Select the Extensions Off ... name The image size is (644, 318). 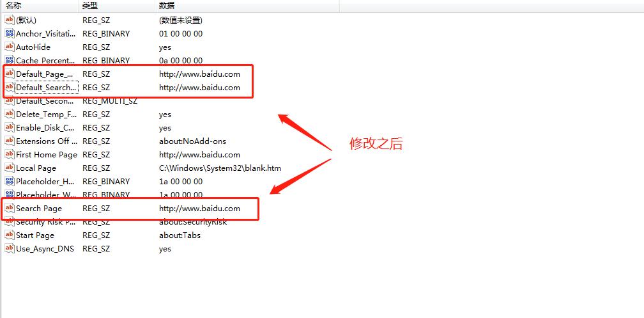47,141
